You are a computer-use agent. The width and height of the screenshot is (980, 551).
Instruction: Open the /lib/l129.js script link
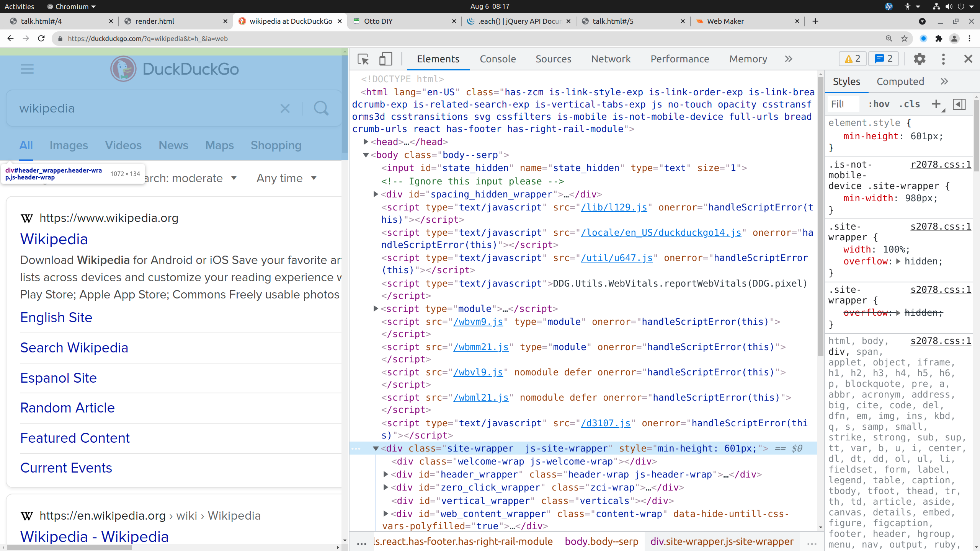(614, 207)
